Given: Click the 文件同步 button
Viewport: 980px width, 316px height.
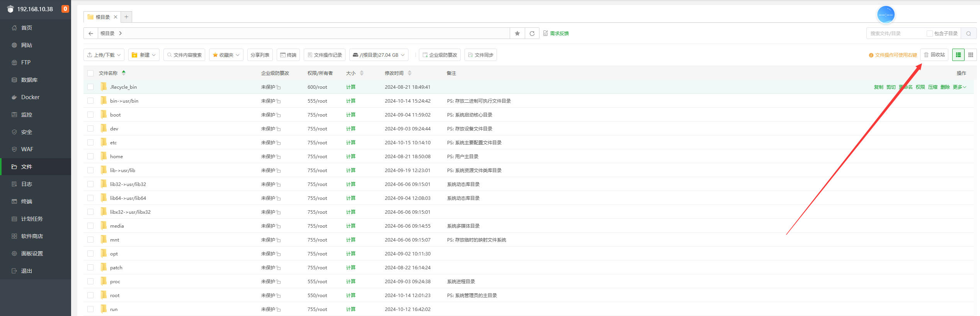Looking at the screenshot, I should tap(481, 55).
